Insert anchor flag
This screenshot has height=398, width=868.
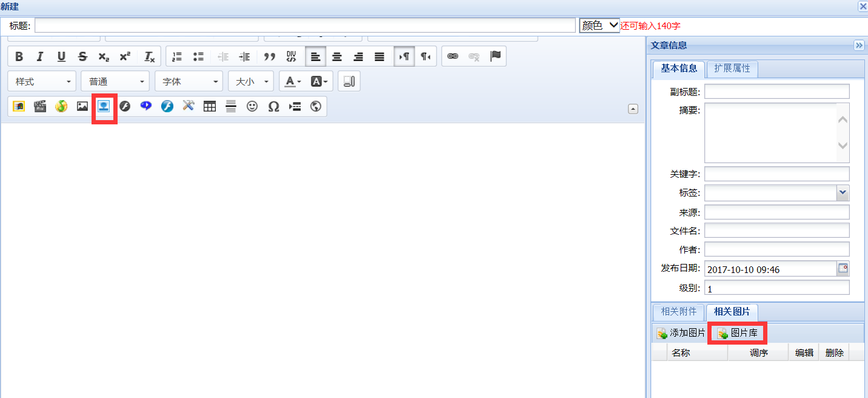pos(495,56)
